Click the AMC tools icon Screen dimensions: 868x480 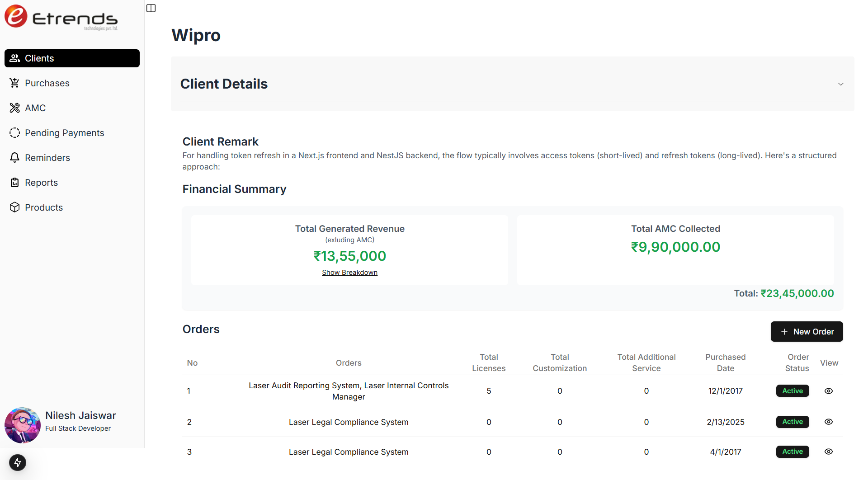14,108
